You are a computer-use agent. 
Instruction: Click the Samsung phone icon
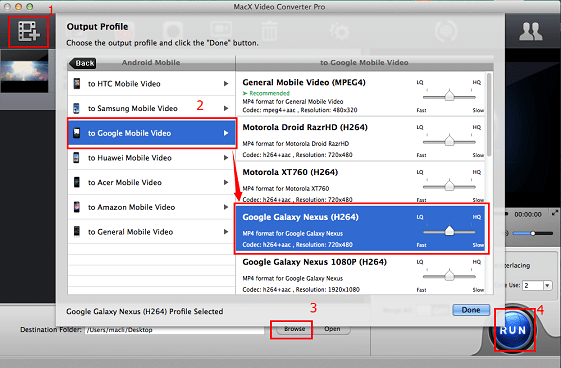click(76, 108)
